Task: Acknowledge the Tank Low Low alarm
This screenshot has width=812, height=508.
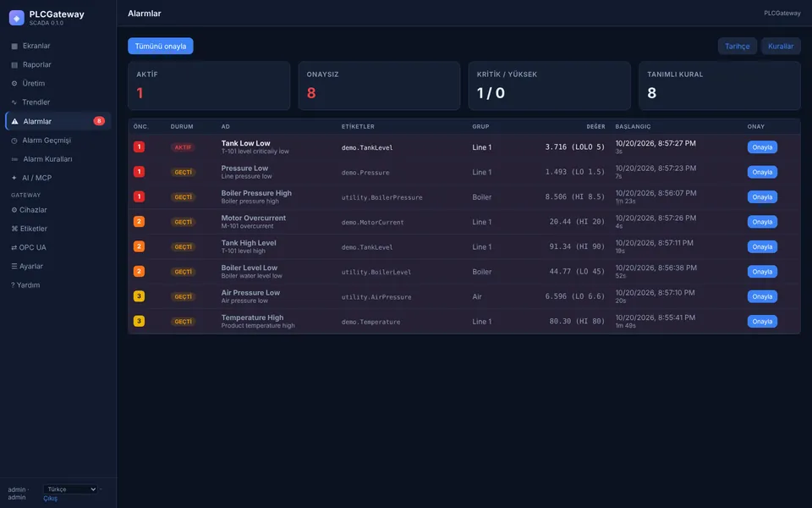Action: (x=762, y=147)
